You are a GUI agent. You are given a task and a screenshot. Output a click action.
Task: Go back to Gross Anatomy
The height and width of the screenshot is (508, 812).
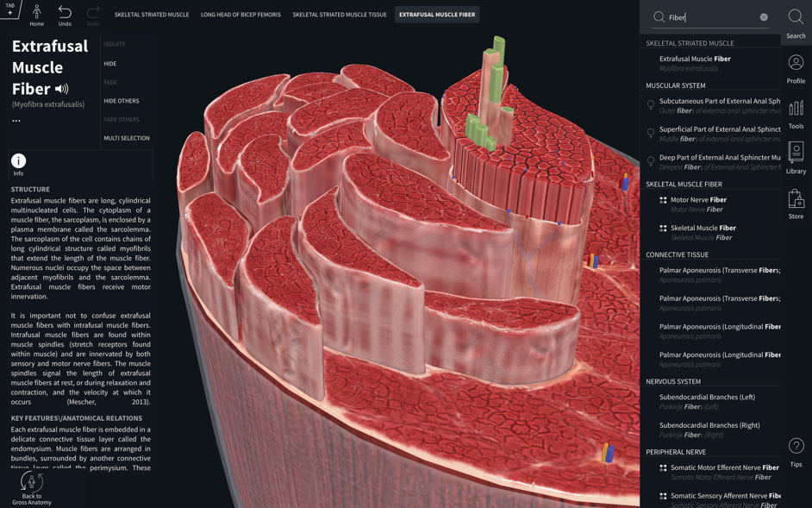click(32, 486)
